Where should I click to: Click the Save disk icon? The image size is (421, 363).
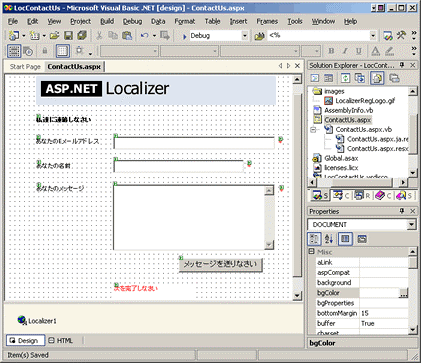(x=68, y=35)
